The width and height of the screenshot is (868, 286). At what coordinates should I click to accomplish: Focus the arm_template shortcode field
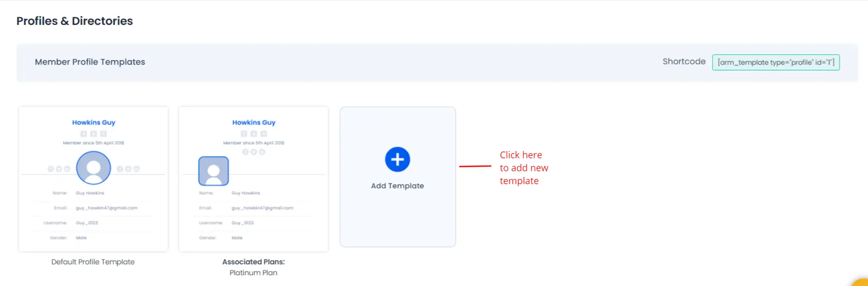(776, 62)
